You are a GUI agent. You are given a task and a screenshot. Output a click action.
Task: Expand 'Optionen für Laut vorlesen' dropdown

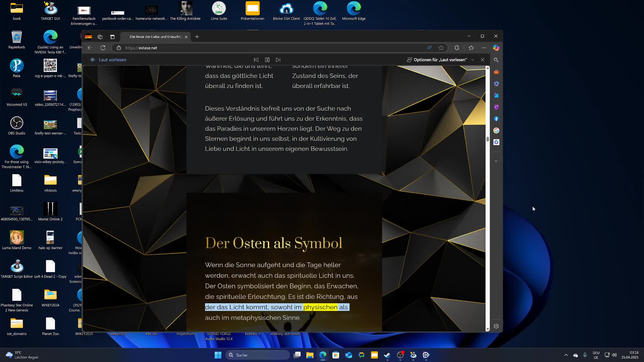(440, 60)
